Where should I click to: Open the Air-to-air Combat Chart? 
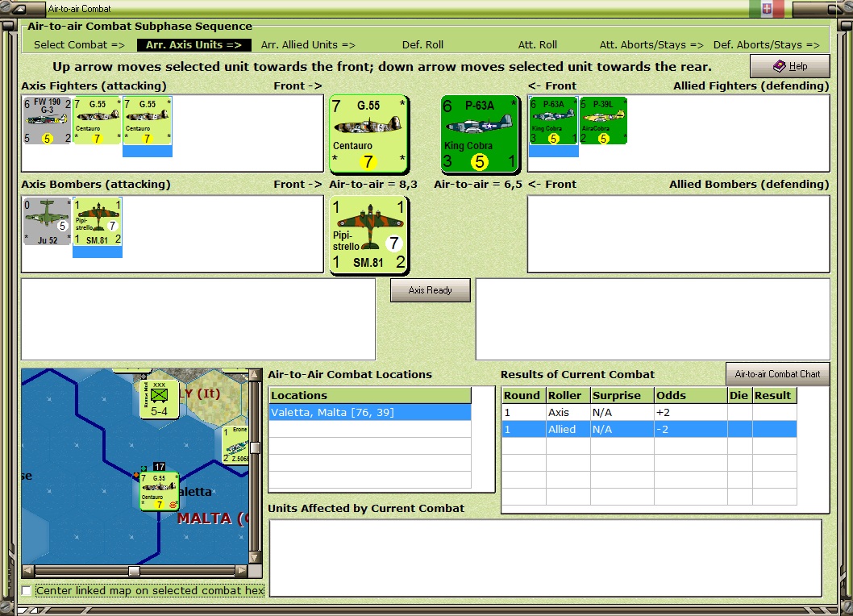777,374
